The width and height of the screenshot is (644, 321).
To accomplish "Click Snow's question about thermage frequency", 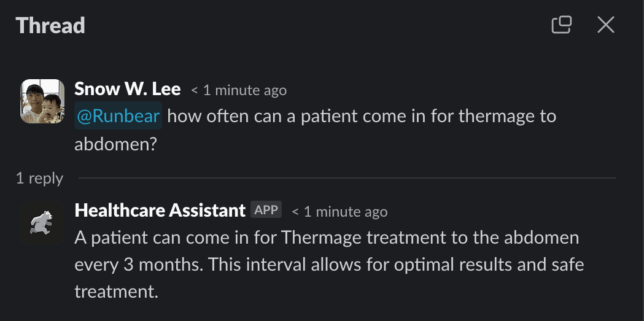I will 361,117.
